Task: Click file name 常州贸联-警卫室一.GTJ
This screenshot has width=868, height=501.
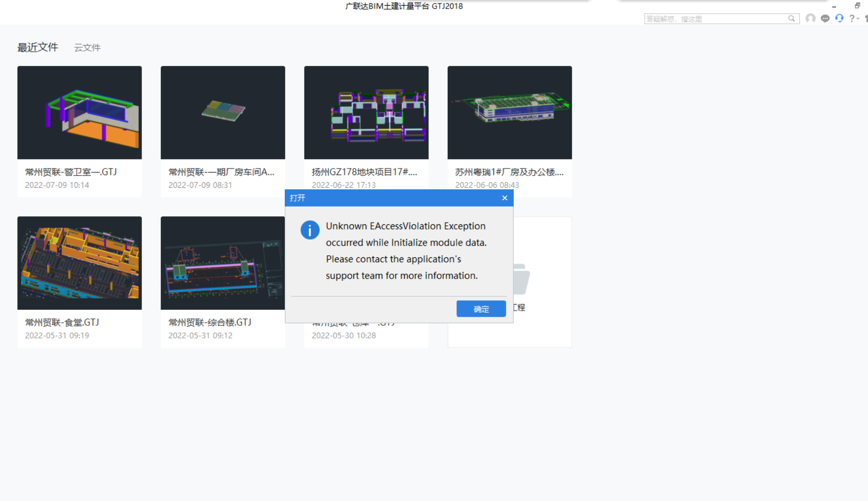Action: tap(71, 172)
